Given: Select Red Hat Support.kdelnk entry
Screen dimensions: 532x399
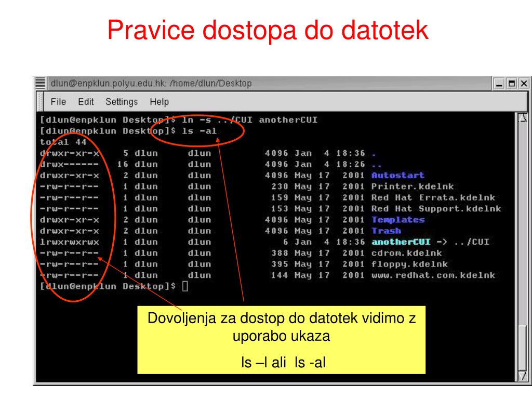Looking at the screenshot, I should [x=436, y=209].
